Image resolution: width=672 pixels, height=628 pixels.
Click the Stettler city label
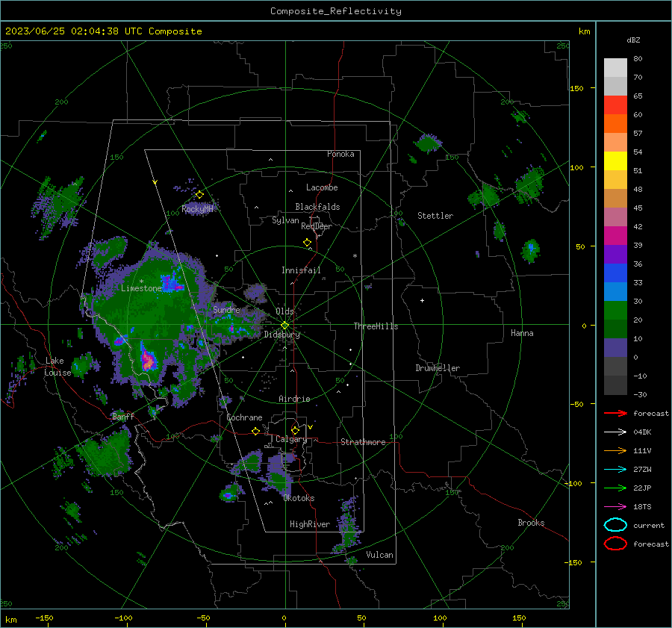[435, 216]
